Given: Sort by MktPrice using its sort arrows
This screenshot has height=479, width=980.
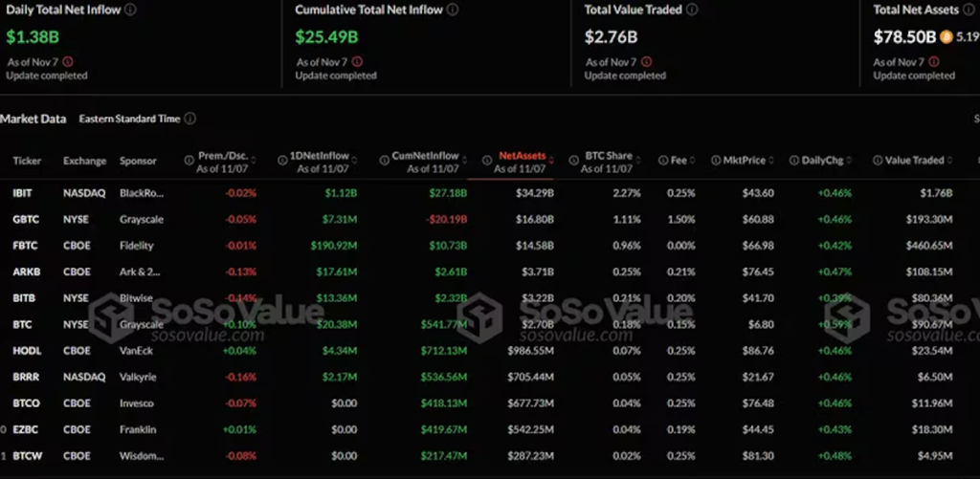Looking at the screenshot, I should [x=771, y=161].
